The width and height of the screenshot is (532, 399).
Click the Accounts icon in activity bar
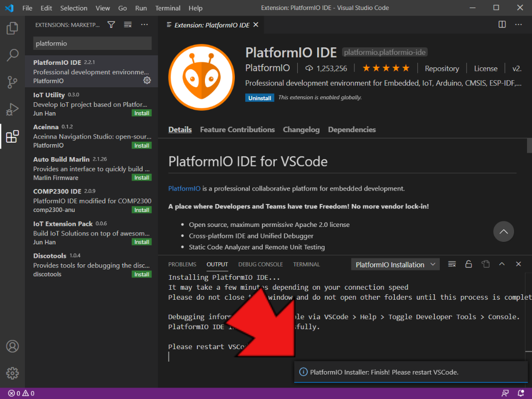point(12,346)
